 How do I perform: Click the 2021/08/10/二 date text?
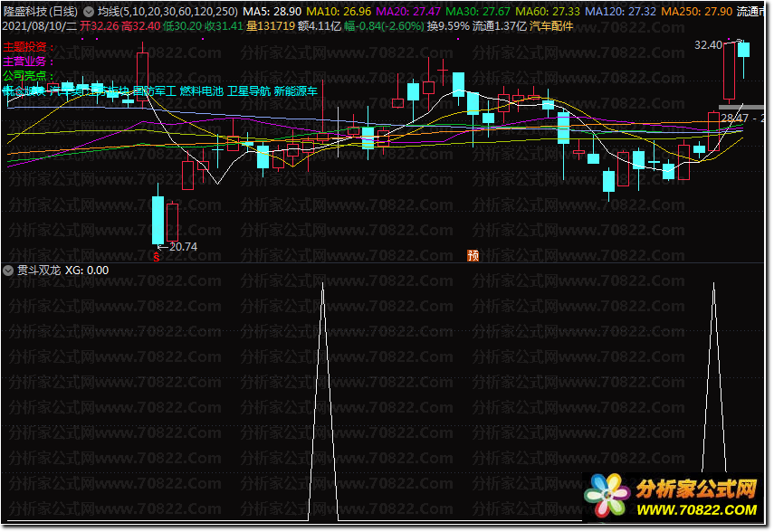click(x=40, y=26)
